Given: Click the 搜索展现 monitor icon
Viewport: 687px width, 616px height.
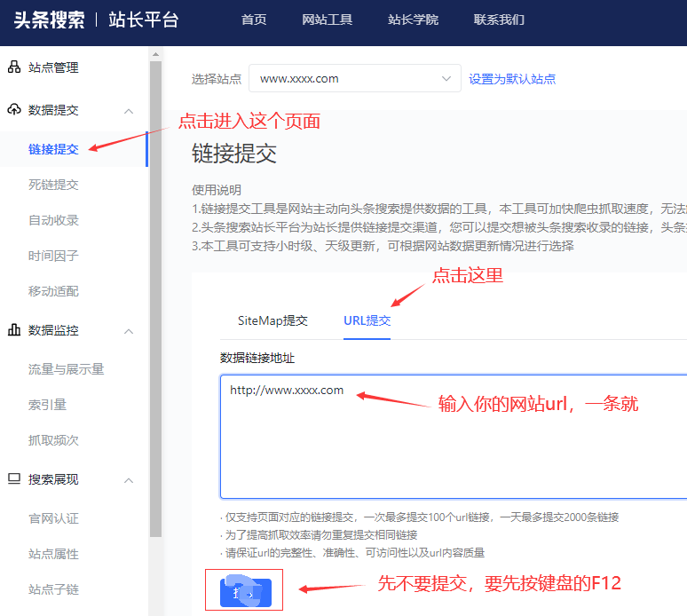Looking at the screenshot, I should pos(14,479).
